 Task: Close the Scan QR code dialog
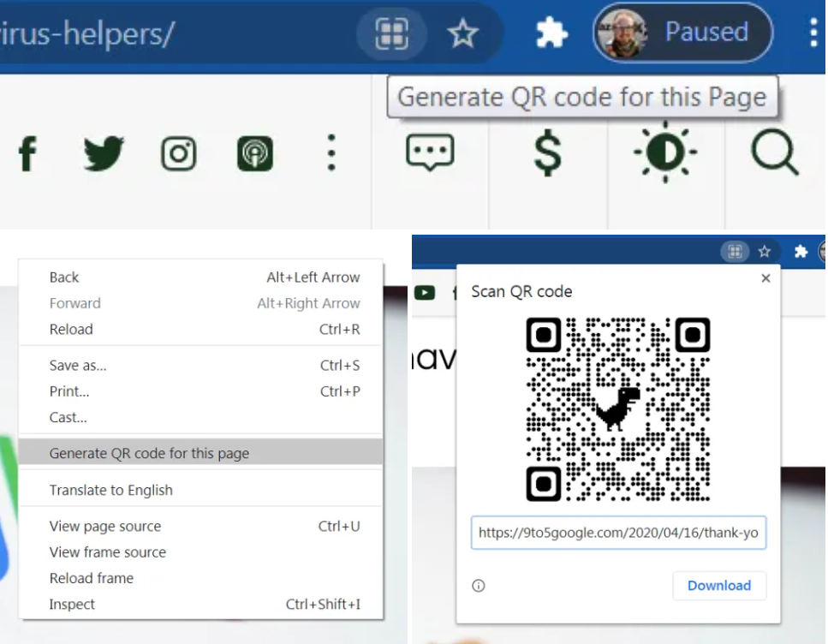click(x=765, y=277)
